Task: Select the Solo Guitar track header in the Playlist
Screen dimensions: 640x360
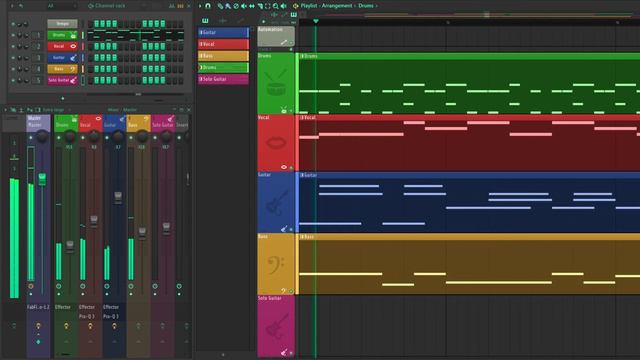Action: click(276, 326)
